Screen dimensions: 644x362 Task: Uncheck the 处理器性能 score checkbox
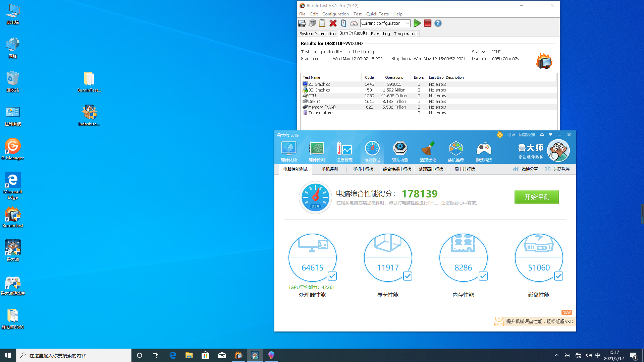pos(332,276)
